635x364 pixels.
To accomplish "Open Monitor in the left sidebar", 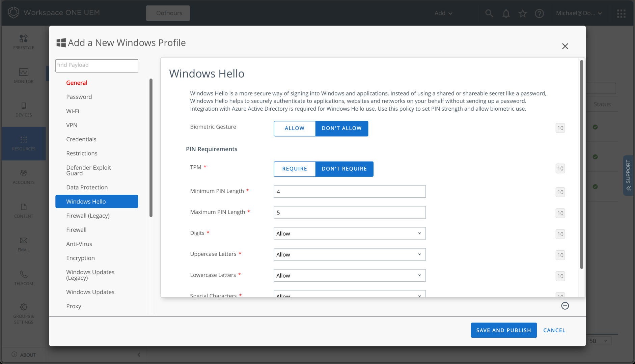I will click(x=24, y=76).
